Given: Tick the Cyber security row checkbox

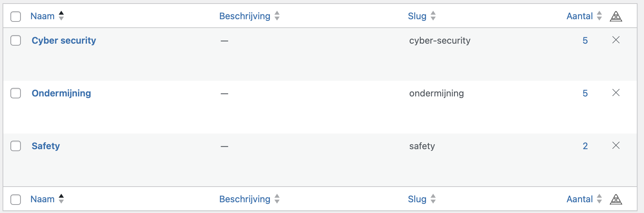Looking at the screenshot, I should click(x=16, y=40).
